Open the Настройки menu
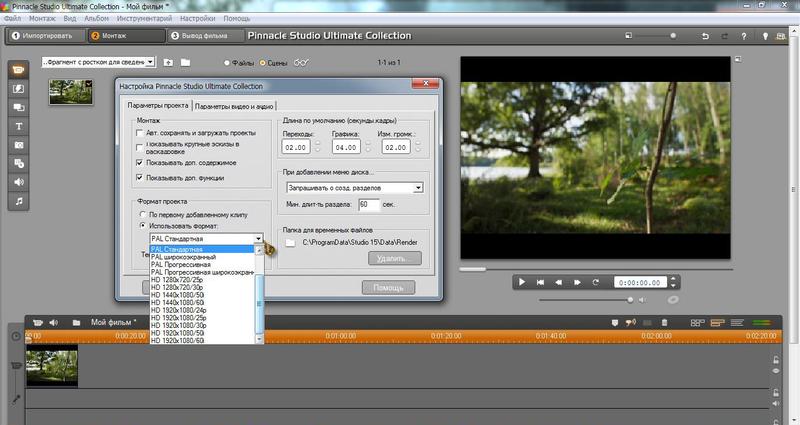Screen dimensions: 800x425 click(197, 18)
